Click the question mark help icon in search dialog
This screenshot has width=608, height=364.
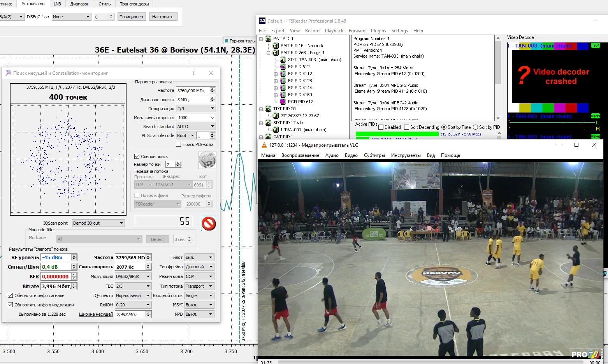[x=193, y=73]
